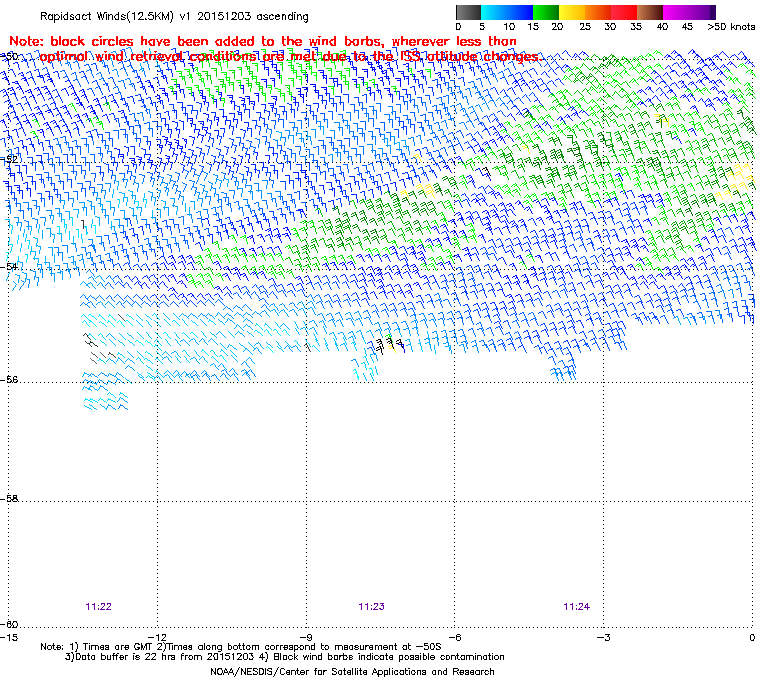Click the -52 latitude axis label
The height and width of the screenshot is (688, 760).
click(10, 159)
